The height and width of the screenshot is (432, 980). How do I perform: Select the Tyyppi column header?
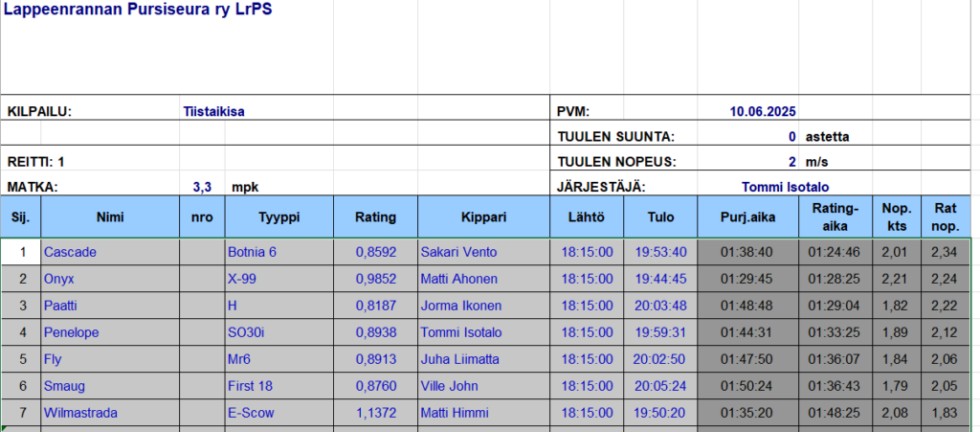[278, 217]
